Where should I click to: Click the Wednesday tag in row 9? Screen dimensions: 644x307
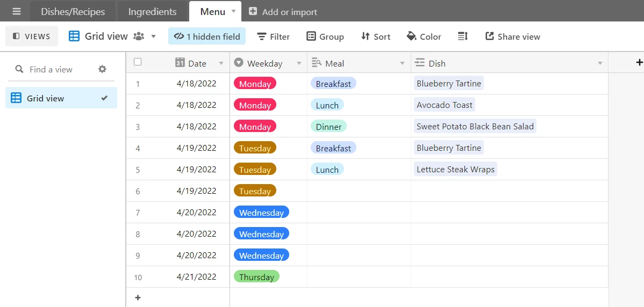[x=262, y=255]
